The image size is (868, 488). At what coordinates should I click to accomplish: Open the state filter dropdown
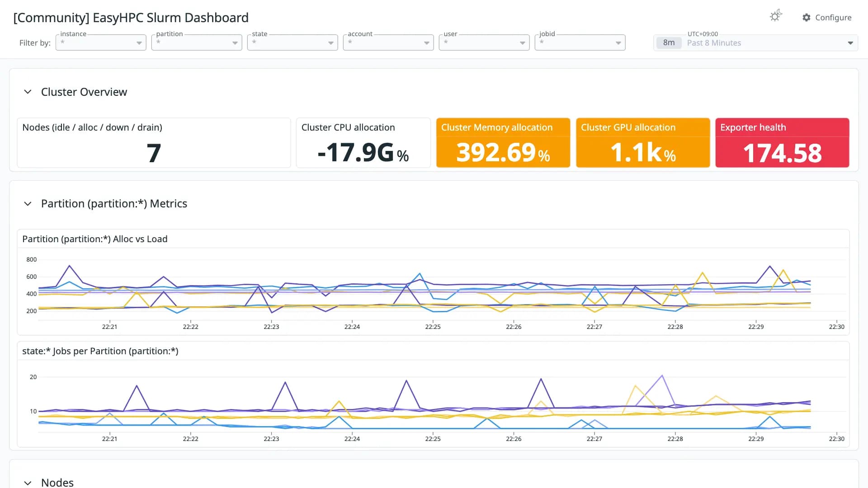coord(292,42)
